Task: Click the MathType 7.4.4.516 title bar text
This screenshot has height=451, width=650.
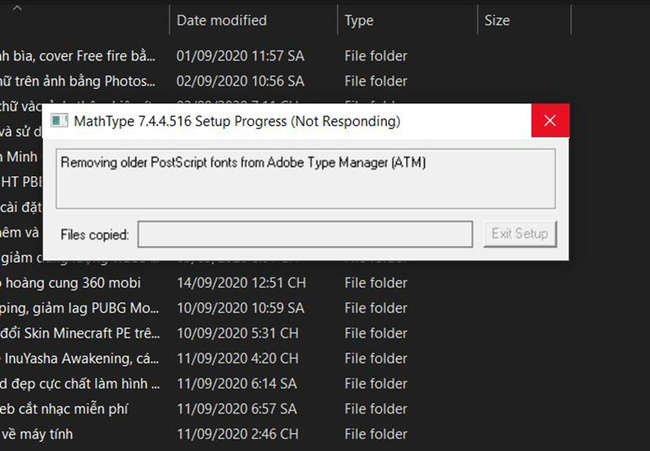Action: 237,121
